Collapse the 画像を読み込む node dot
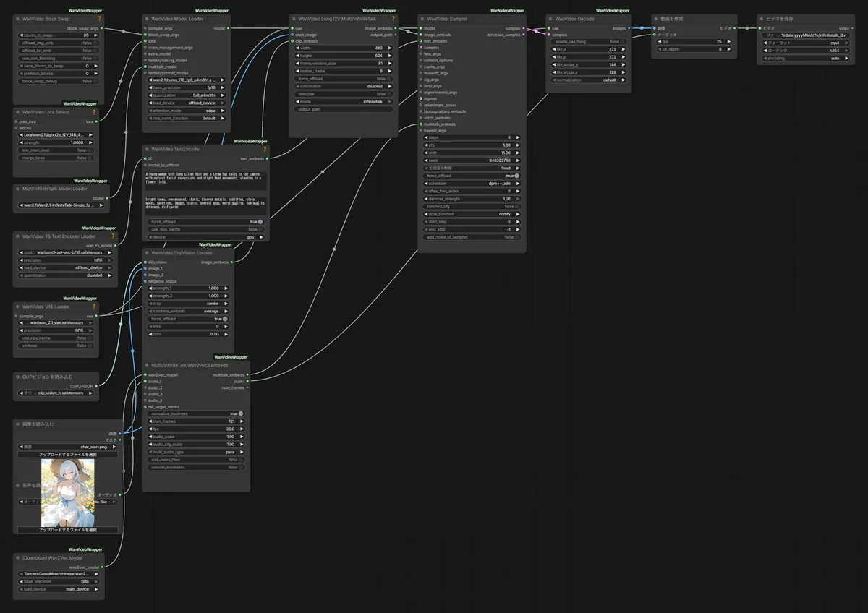The width and height of the screenshot is (868, 613). point(19,424)
